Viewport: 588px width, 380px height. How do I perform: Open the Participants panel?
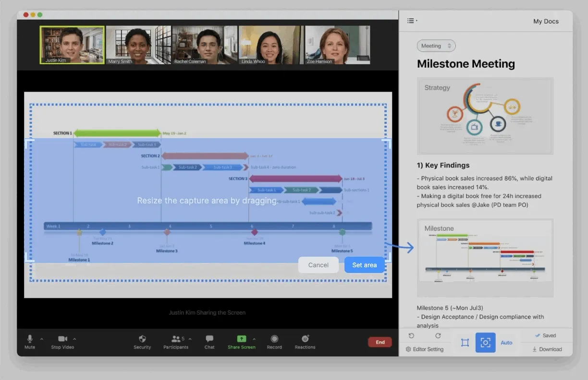[x=176, y=342]
